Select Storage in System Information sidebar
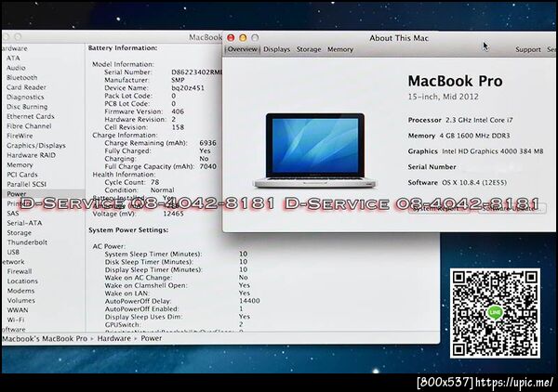The image size is (558, 392). pyautogui.click(x=20, y=232)
